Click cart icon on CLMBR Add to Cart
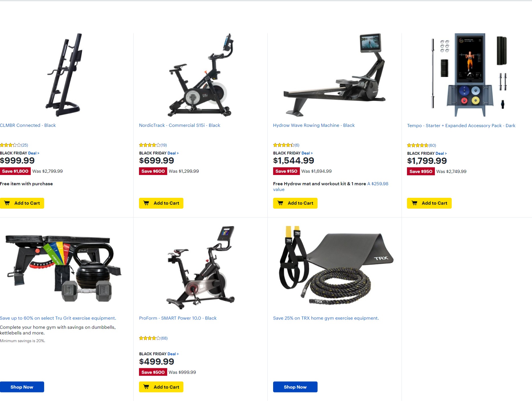The height and width of the screenshot is (405, 532). [7, 203]
